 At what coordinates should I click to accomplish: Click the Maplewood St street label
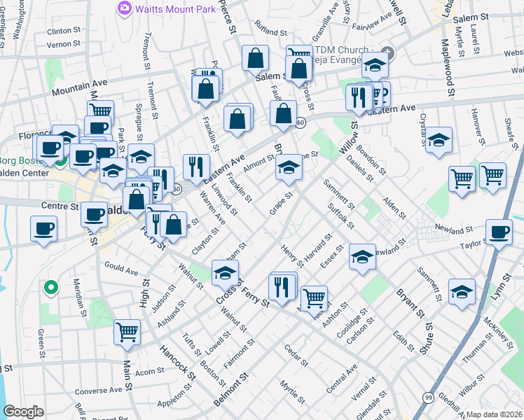tap(448, 67)
